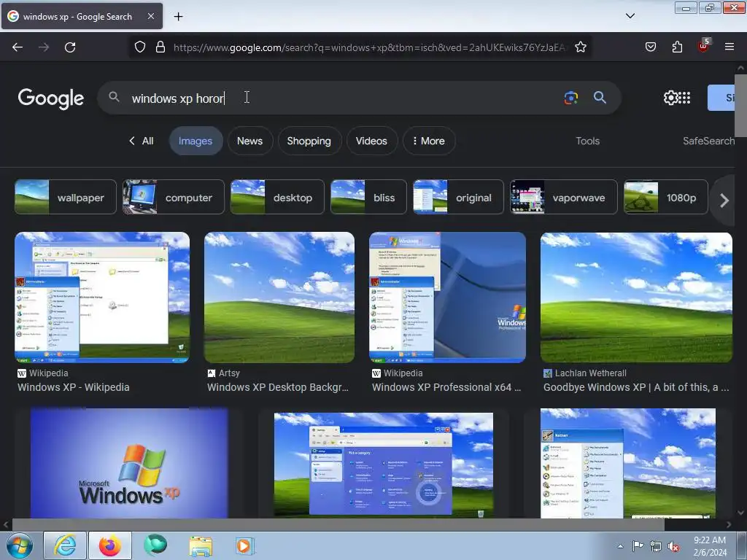Switch to the Videos tab
The image size is (747, 560).
tap(371, 141)
